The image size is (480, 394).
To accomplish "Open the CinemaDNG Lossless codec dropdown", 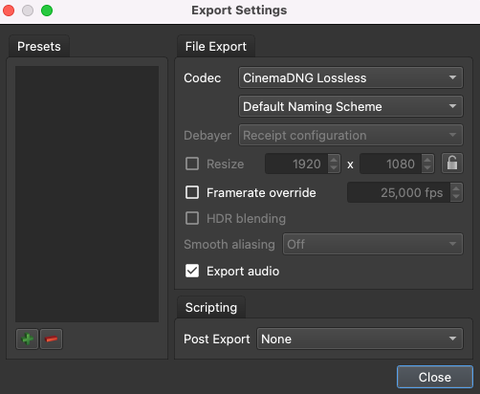I will coord(351,78).
